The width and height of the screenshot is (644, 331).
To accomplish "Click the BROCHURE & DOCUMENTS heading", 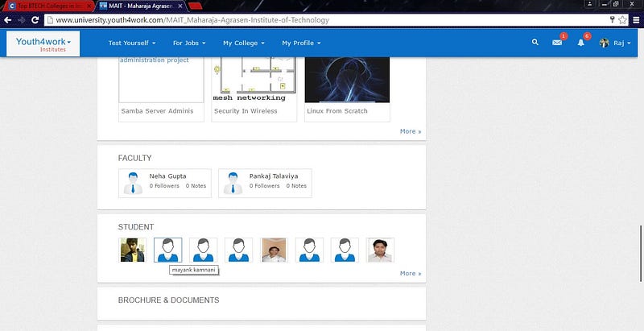I will click(168, 300).
